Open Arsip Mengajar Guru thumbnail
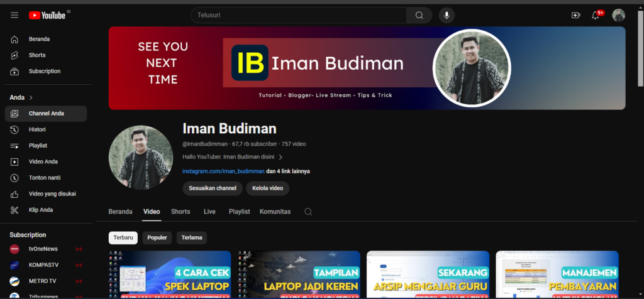 (428, 275)
